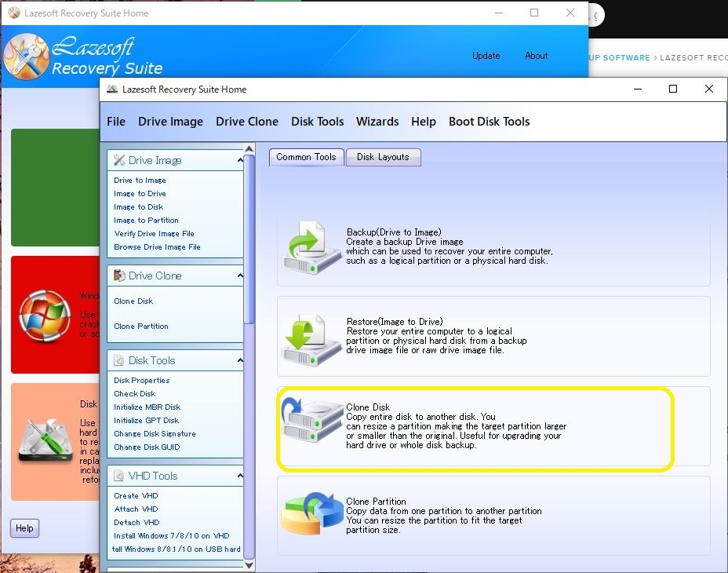The height and width of the screenshot is (573, 728).
Task: Select Image to Partition in sidebar
Action: [146, 221]
